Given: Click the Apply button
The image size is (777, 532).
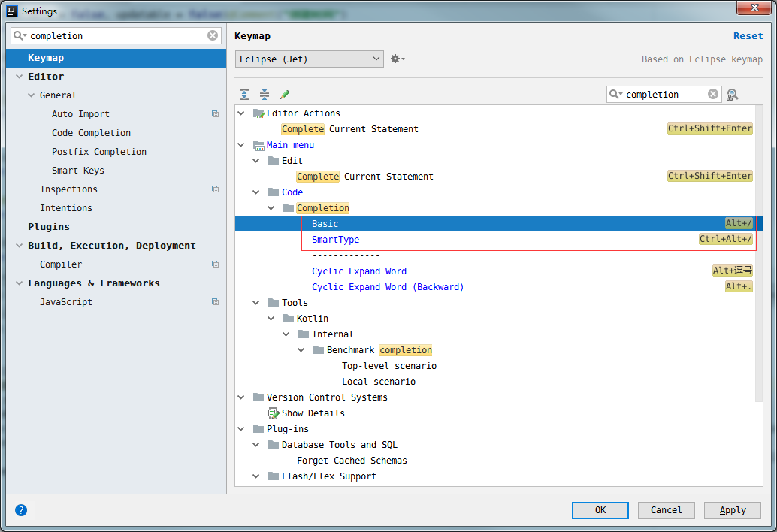Looking at the screenshot, I should coord(733,510).
